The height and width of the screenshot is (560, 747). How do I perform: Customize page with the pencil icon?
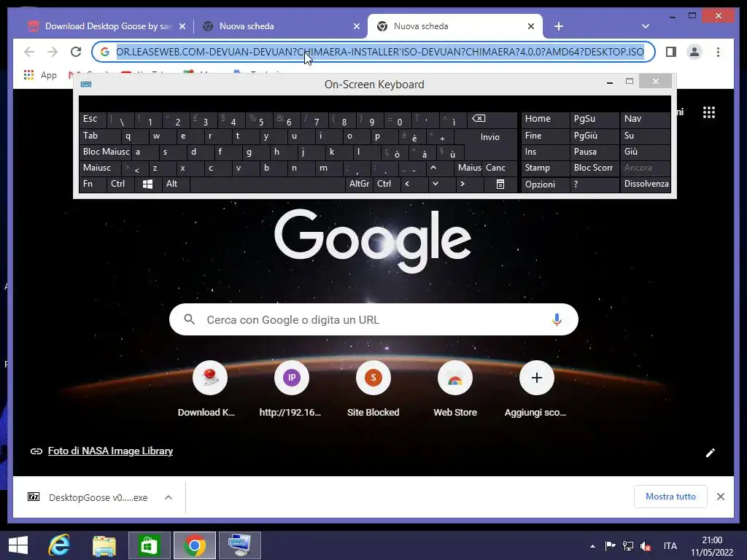[711, 452]
